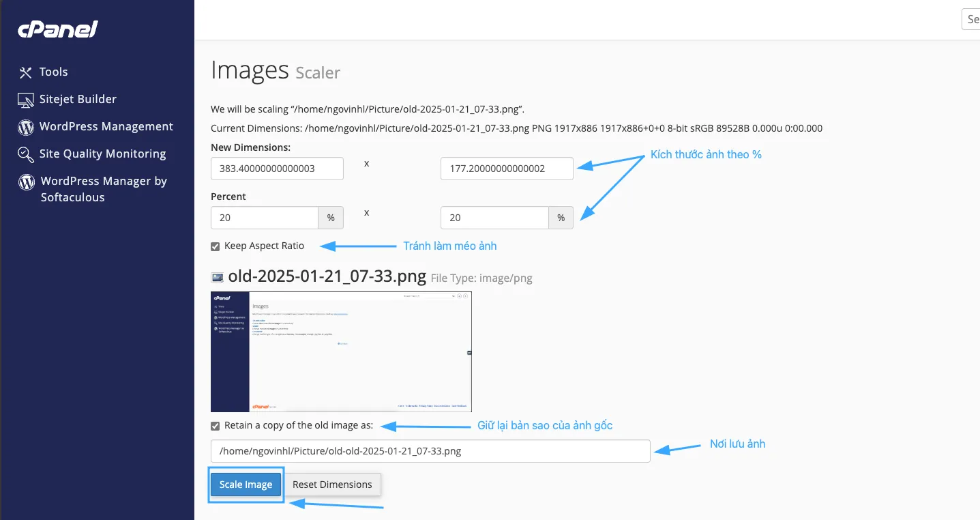Focus the new width field 383.40000000000003
The width and height of the screenshot is (980, 520).
pyautogui.click(x=277, y=168)
